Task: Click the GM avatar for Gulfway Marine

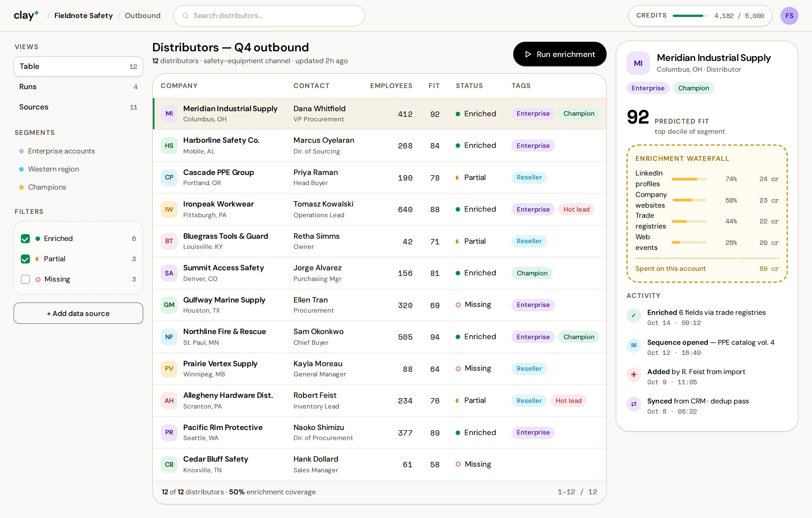Action: click(x=169, y=305)
